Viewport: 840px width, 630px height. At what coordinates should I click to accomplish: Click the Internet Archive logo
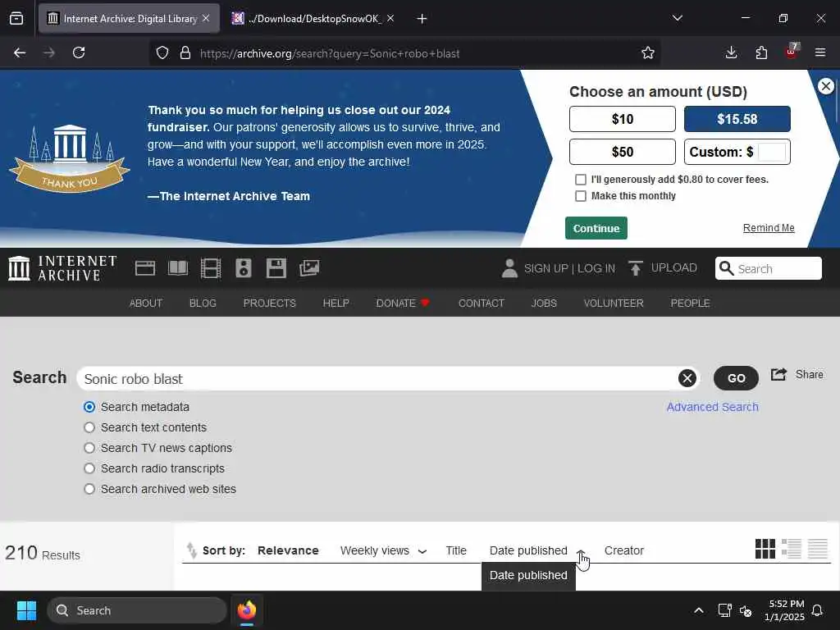click(62, 268)
